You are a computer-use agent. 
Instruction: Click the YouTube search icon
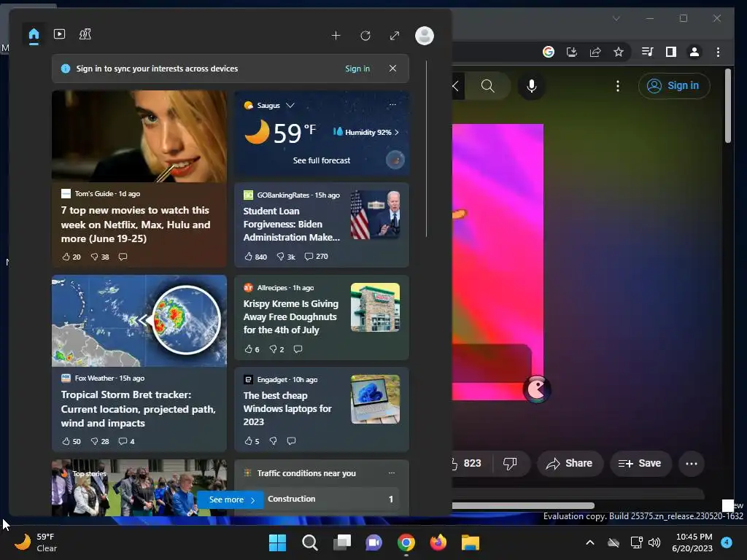point(488,86)
